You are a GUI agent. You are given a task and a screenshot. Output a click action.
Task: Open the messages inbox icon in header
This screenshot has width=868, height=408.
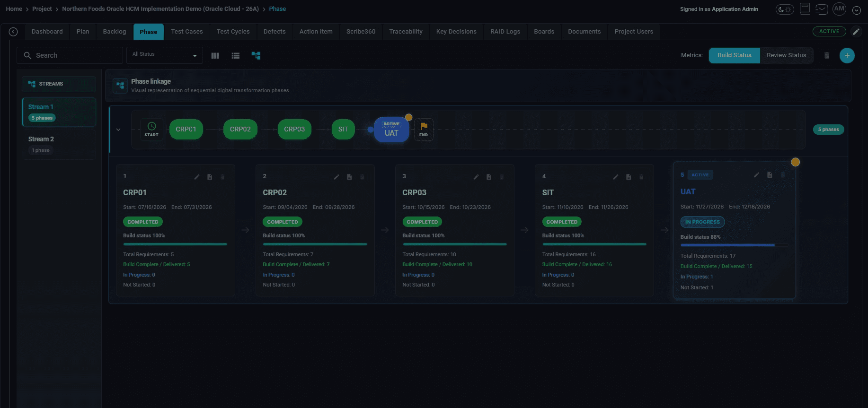(x=822, y=9)
